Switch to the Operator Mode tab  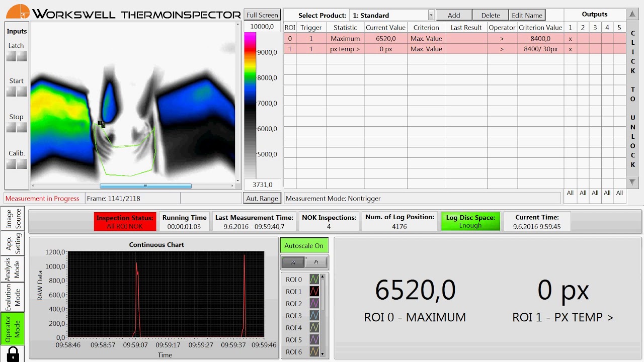click(13, 329)
